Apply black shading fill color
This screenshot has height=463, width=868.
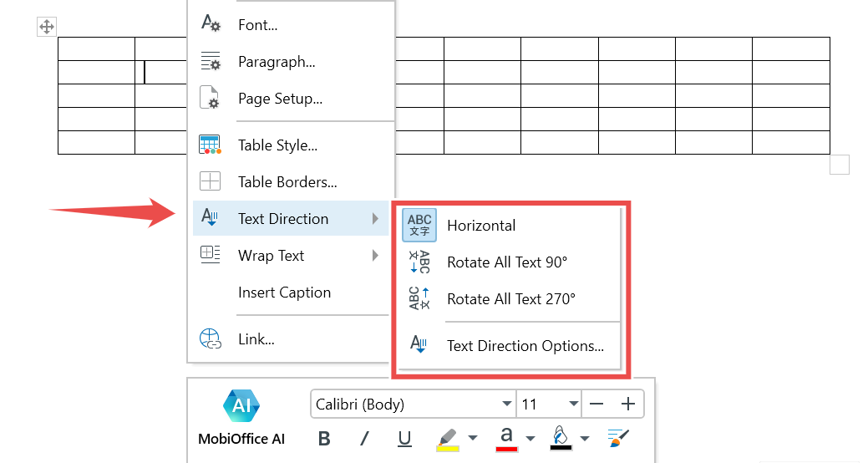point(561,438)
